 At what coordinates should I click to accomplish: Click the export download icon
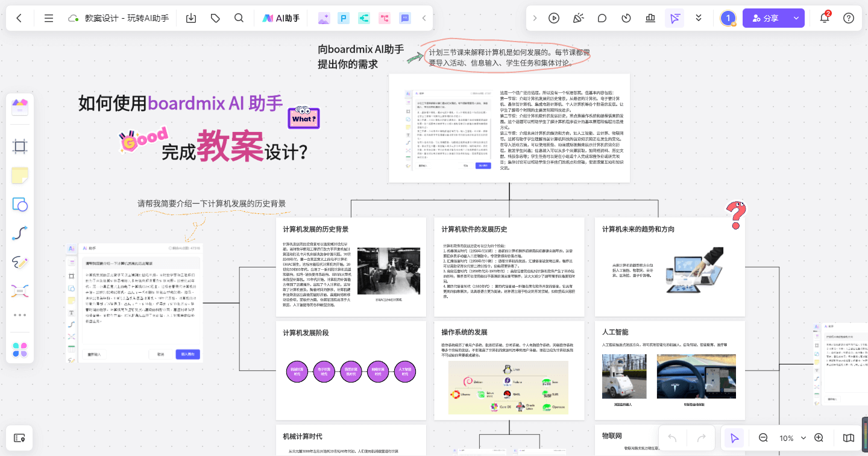(191, 18)
